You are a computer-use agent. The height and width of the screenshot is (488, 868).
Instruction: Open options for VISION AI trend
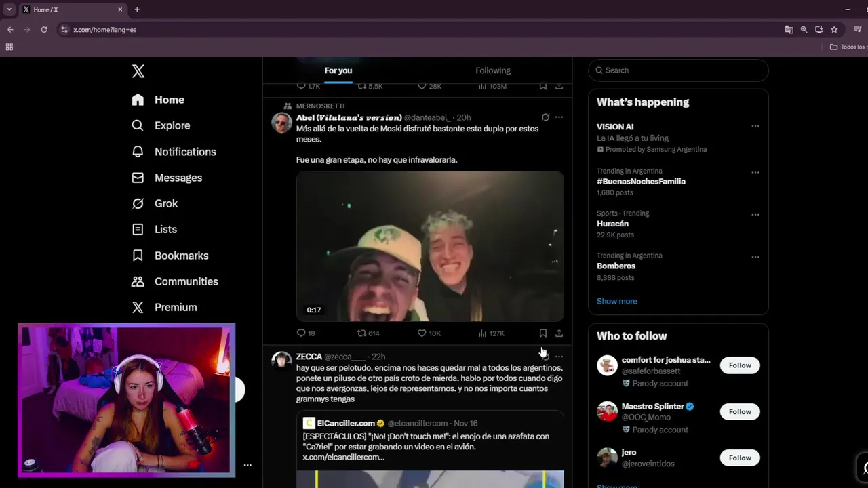point(755,126)
